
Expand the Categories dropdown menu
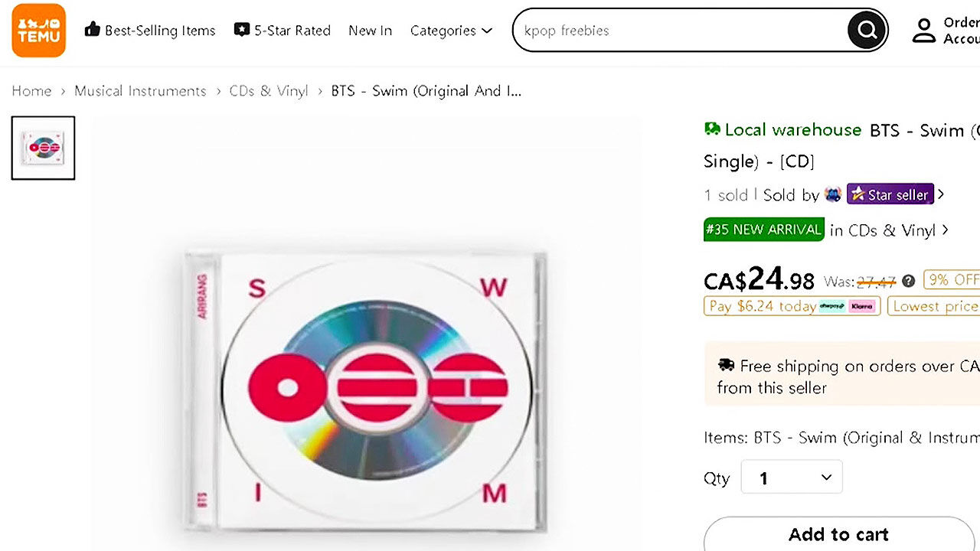451,31
